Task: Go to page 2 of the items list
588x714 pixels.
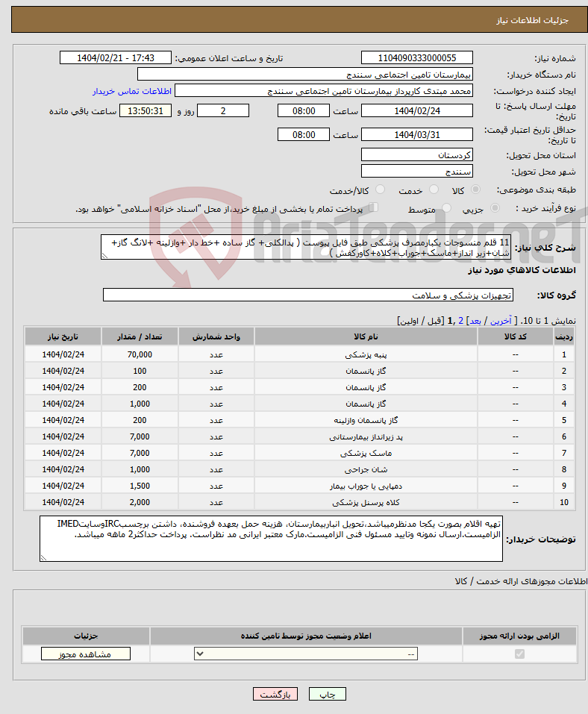Action: (460, 321)
